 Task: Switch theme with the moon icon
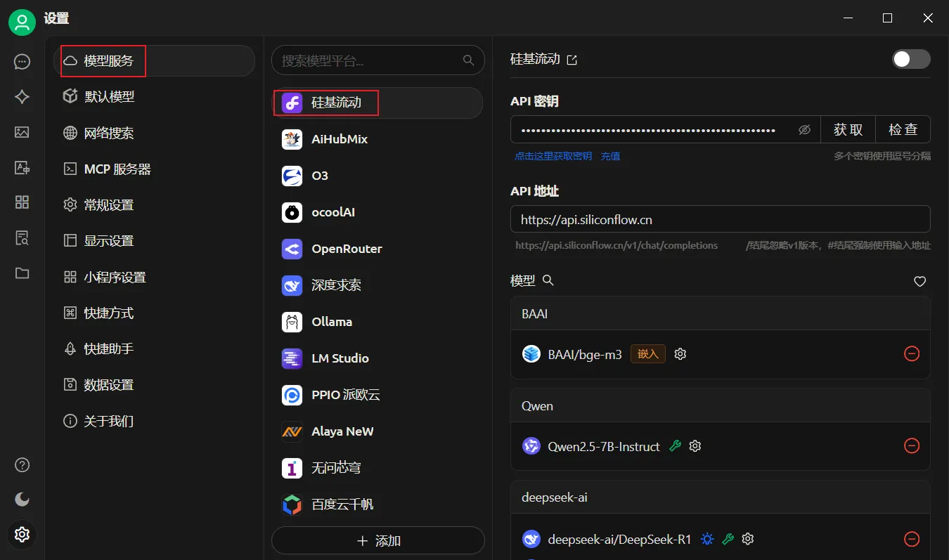22,500
